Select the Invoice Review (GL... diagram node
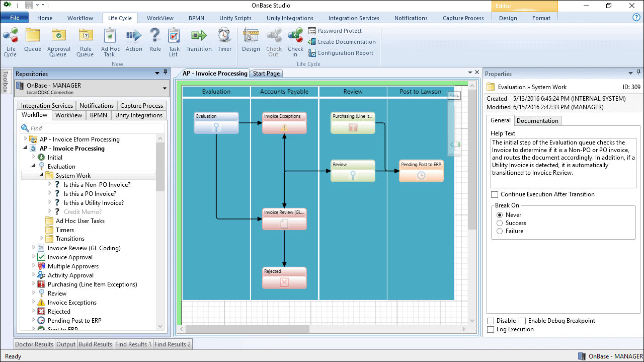This screenshot has height=362, width=644. pos(284,220)
